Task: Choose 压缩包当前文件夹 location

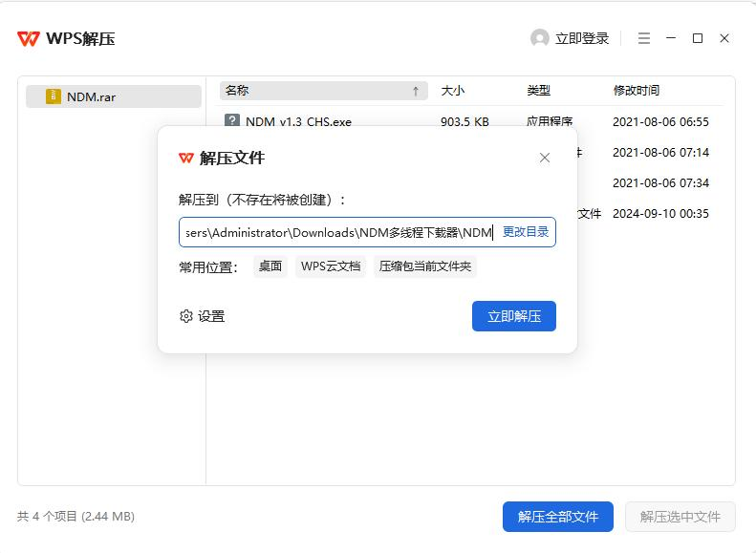Action: (424, 266)
